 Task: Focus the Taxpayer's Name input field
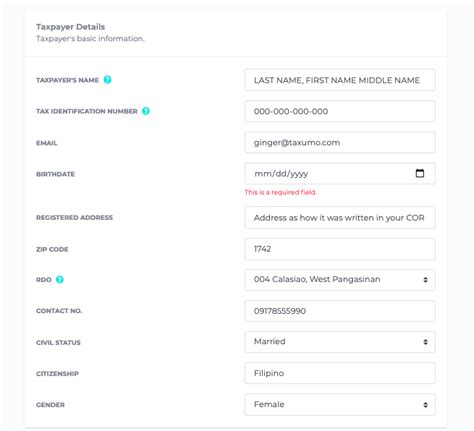coord(340,80)
